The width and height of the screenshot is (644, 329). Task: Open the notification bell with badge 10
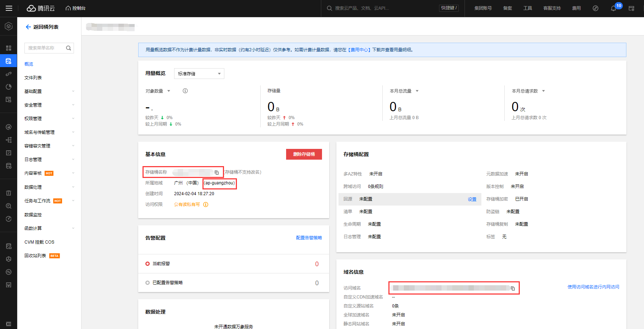(613, 8)
